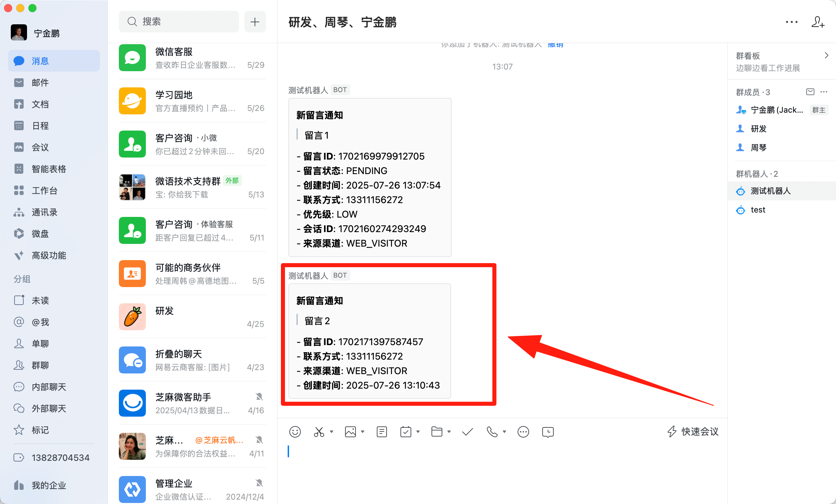Open the 会议 meetings section

coord(54,147)
